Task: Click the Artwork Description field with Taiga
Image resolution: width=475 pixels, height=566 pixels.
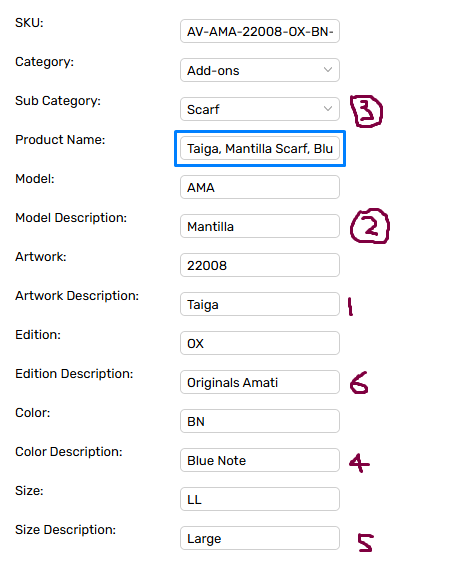Action: tap(260, 304)
